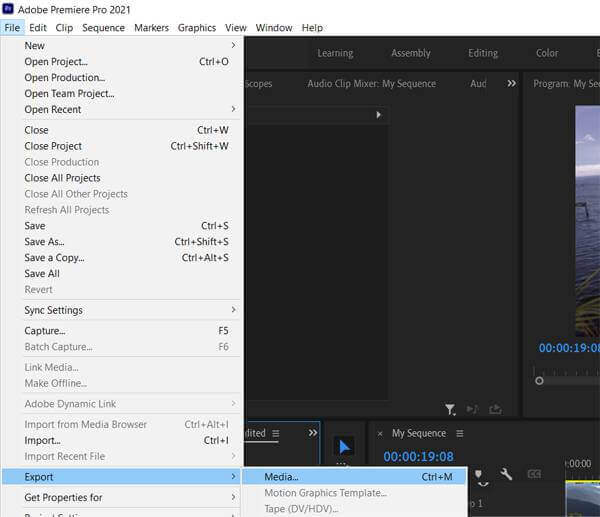This screenshot has height=517, width=600.
Task: Open the My Sequence panel menu
Action: 460,433
